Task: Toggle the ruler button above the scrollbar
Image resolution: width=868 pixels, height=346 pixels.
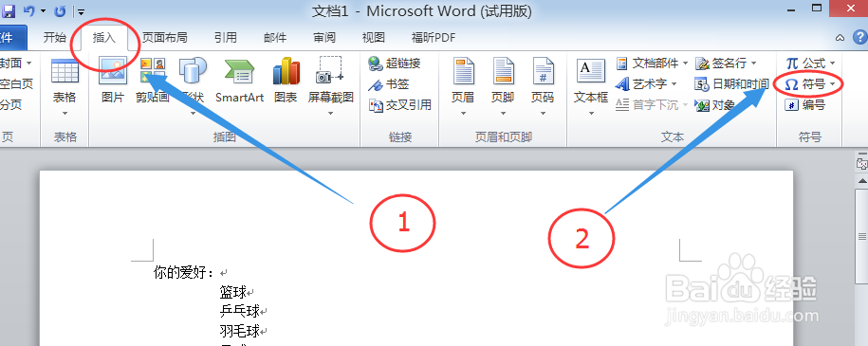Action: click(x=862, y=163)
